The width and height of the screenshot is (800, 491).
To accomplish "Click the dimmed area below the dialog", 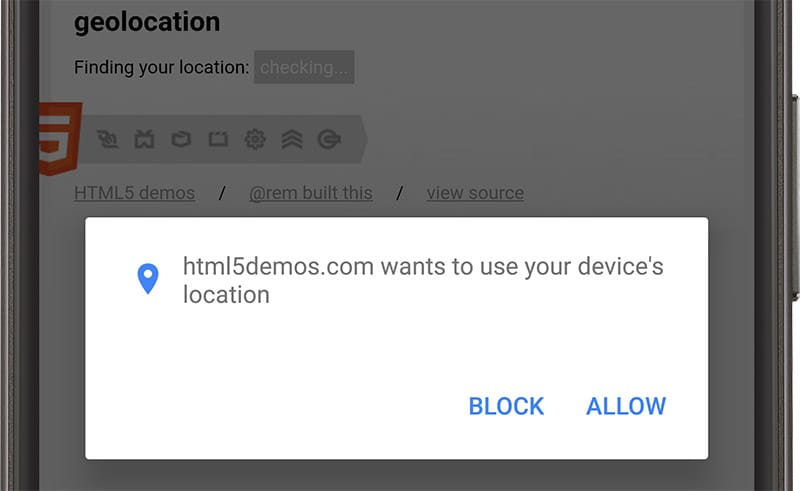I will [400, 476].
